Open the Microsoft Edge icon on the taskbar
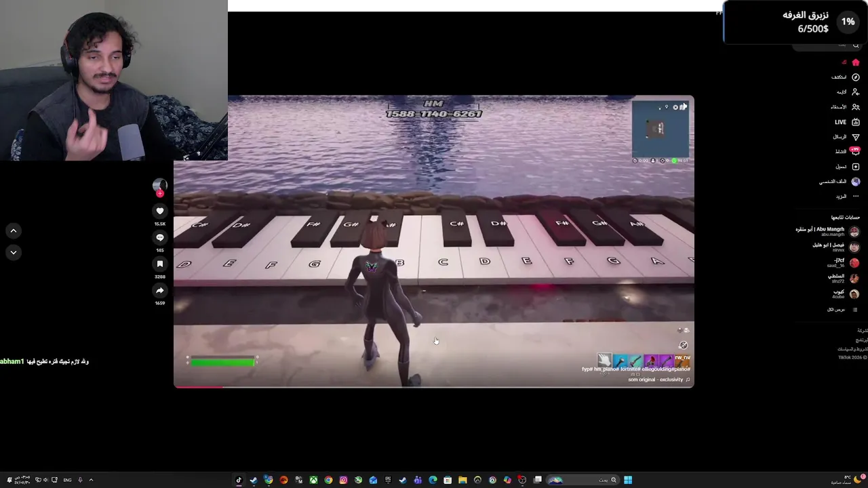This screenshot has width=868, height=488. pyautogui.click(x=433, y=480)
